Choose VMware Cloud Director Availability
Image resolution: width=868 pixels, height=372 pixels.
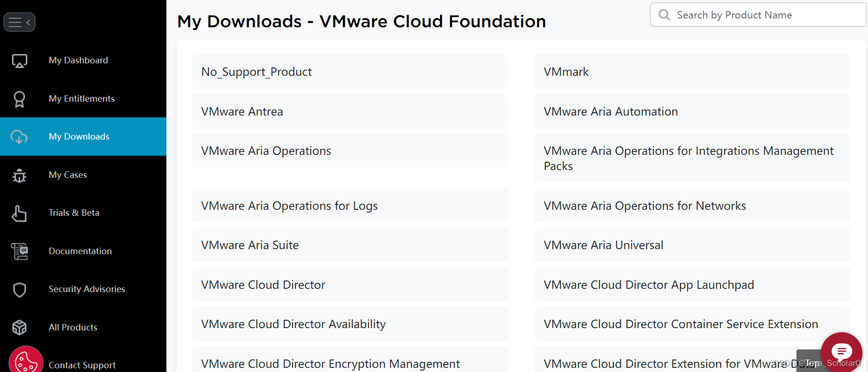[x=350, y=324]
